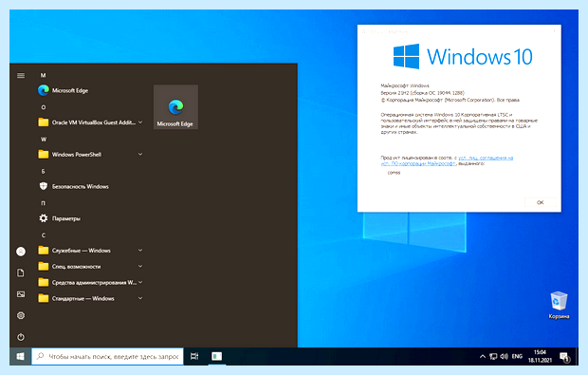Click the network icon in system tray
The height and width of the screenshot is (375, 588).
493,356
